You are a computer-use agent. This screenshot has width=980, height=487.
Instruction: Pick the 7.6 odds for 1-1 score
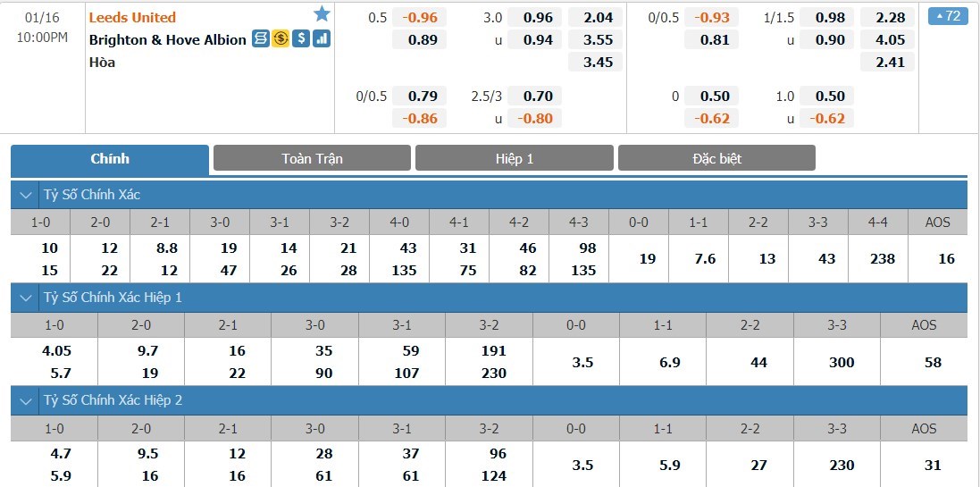(706, 259)
